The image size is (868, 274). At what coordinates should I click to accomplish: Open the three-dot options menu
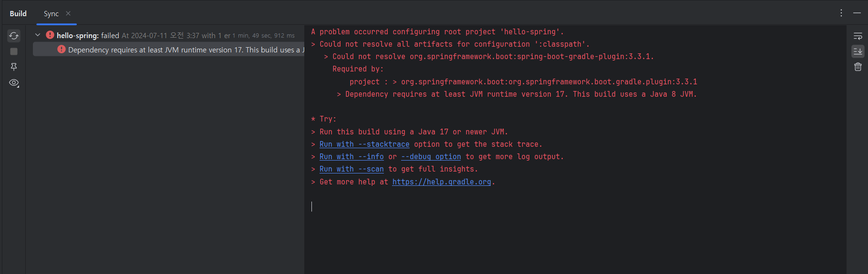point(841,13)
